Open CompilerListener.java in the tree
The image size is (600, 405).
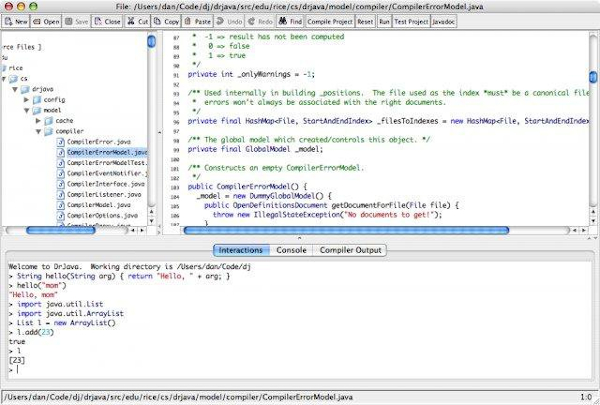click(104, 194)
